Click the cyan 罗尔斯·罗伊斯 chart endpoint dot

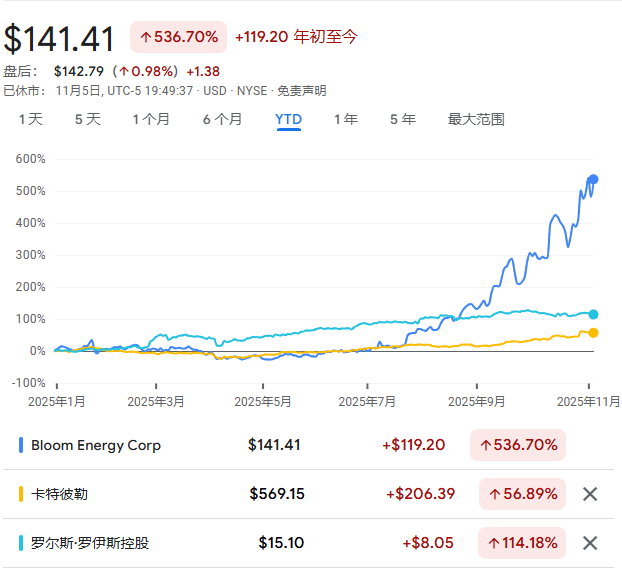pos(593,315)
